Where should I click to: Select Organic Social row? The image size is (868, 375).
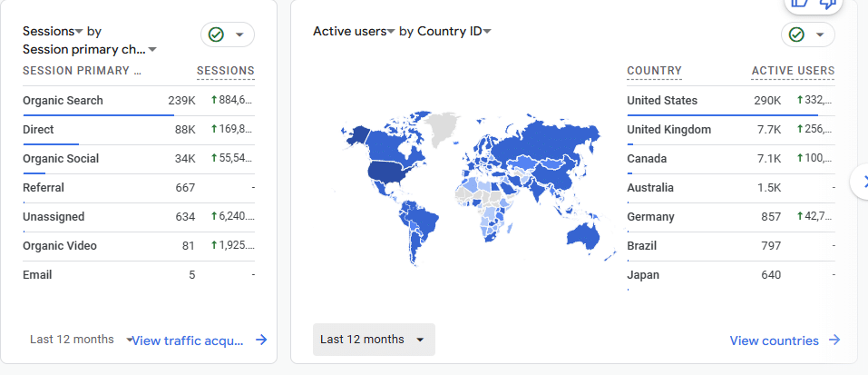pyautogui.click(x=139, y=159)
